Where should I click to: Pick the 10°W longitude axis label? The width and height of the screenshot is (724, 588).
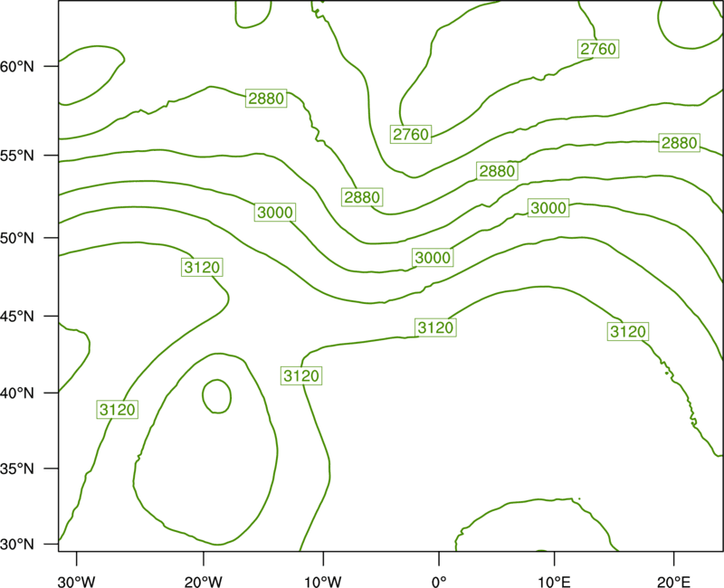tap(322, 582)
